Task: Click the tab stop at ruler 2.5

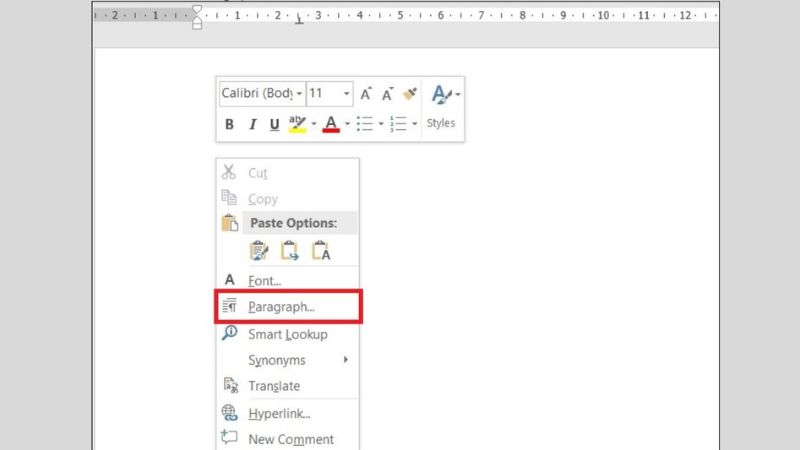Action: 299,20
